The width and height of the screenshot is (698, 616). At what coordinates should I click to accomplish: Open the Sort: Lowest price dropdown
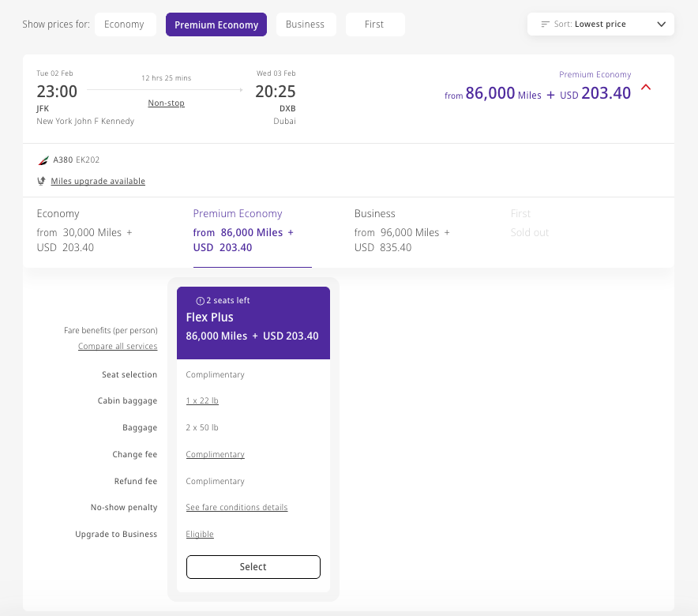point(601,24)
